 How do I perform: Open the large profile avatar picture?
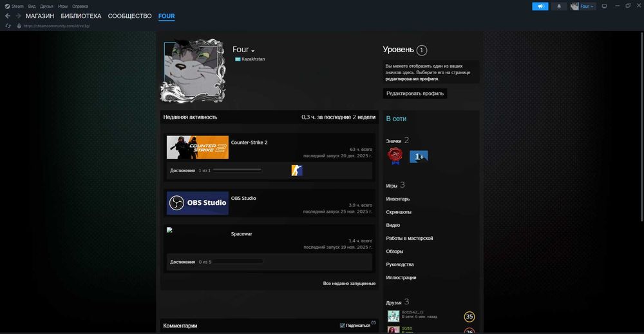point(193,70)
